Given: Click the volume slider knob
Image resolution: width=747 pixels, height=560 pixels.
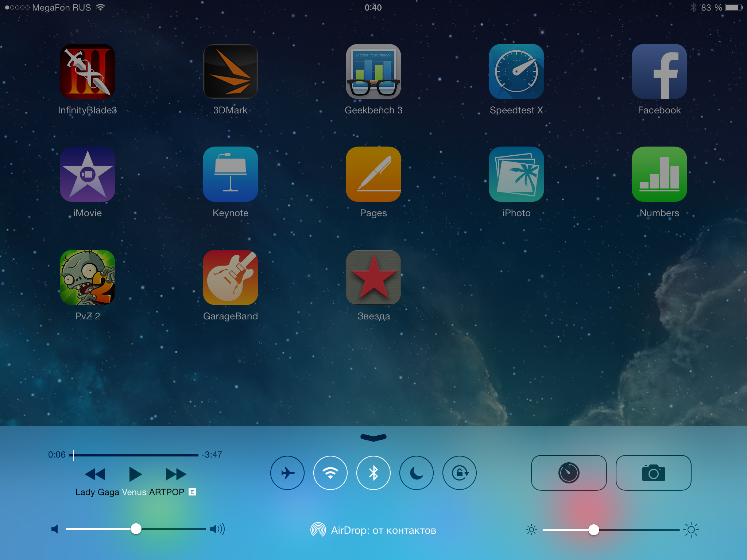Looking at the screenshot, I should pos(136,529).
